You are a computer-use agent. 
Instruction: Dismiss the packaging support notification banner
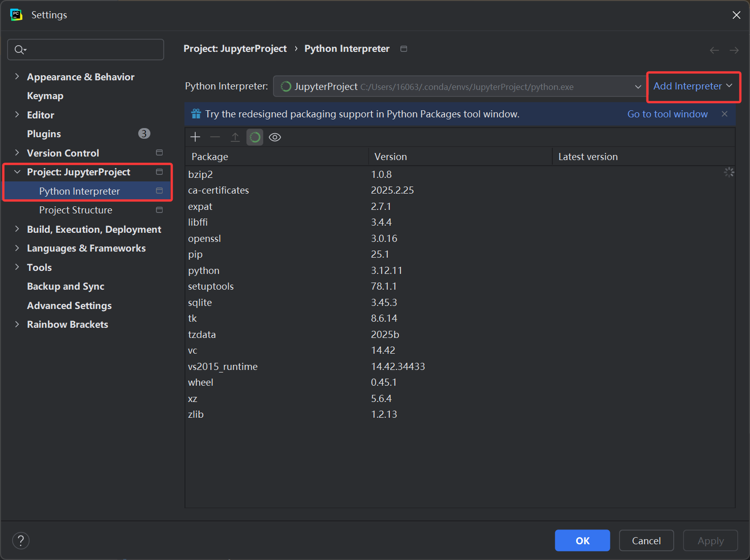(x=725, y=114)
